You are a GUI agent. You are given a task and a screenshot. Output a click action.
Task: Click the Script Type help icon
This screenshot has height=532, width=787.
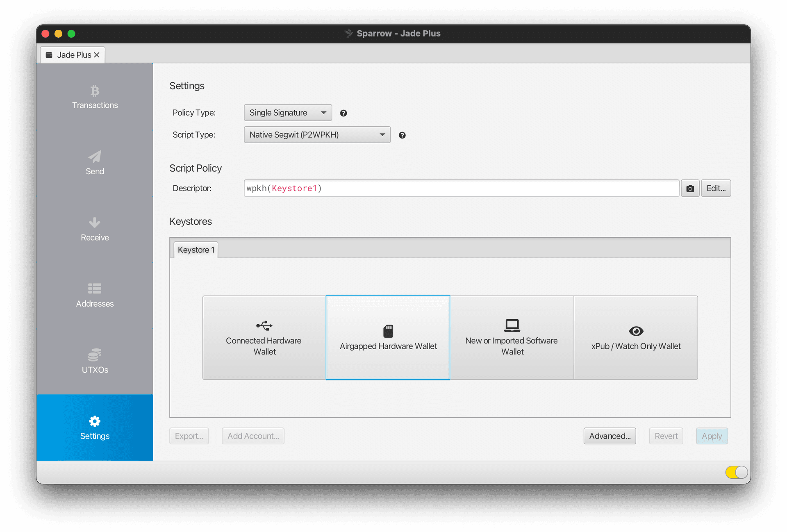tap(402, 135)
